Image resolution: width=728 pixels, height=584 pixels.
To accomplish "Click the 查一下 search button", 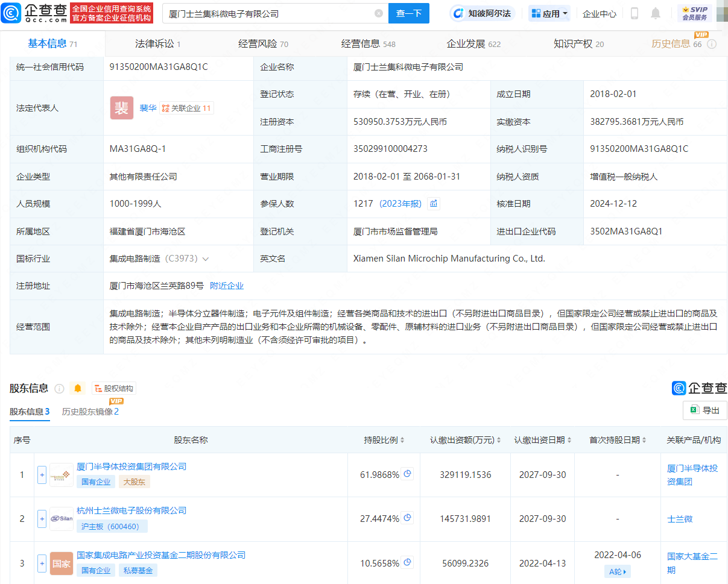I will 409,13.
